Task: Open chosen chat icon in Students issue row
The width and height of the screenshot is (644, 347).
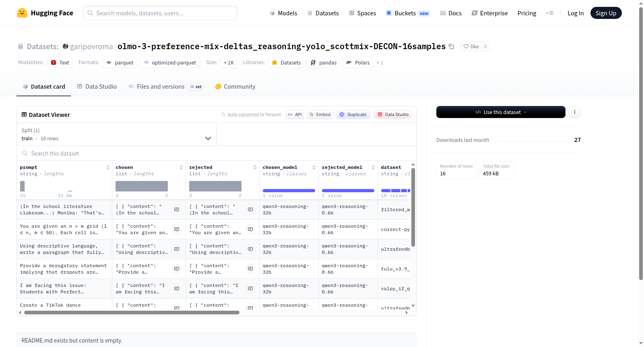Action: (177, 289)
